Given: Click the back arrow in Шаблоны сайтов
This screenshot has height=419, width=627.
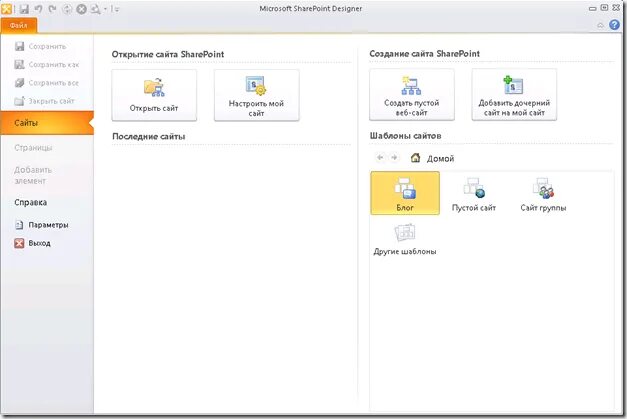Looking at the screenshot, I should 380,158.
